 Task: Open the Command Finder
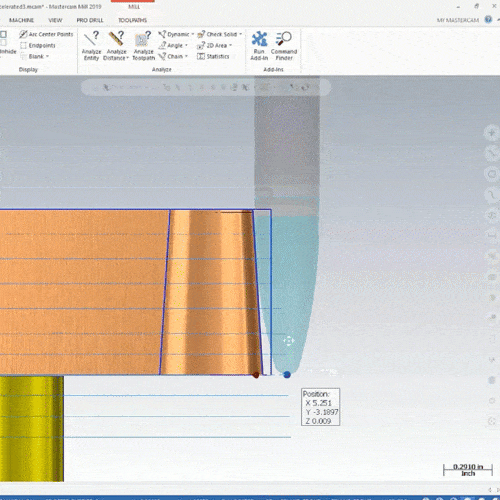tap(284, 46)
